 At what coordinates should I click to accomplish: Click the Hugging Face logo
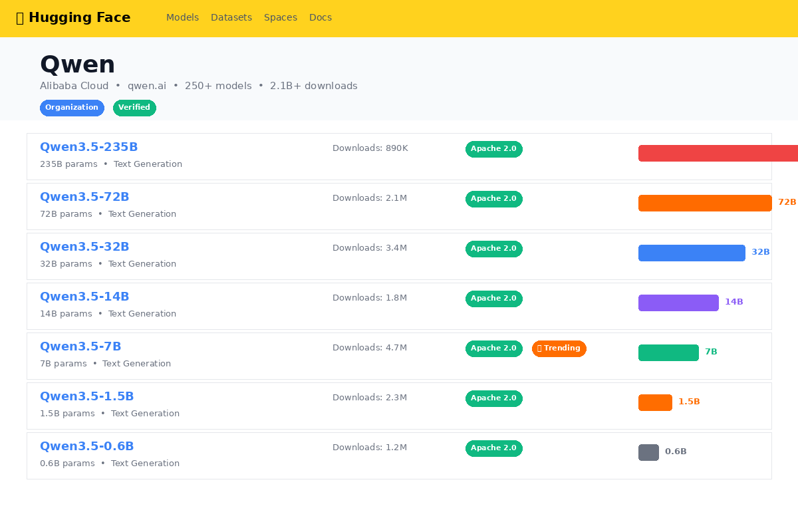(73, 18)
